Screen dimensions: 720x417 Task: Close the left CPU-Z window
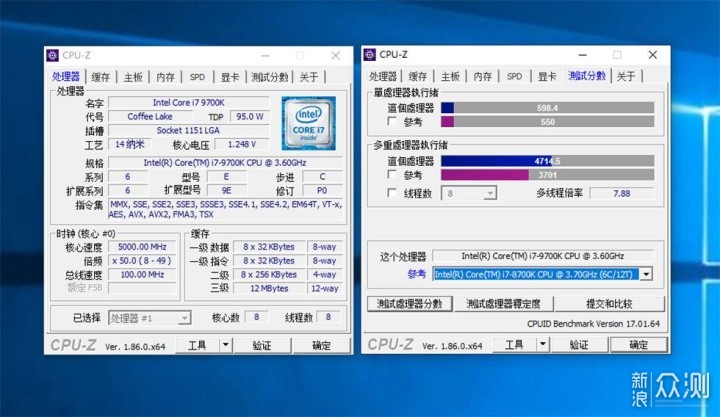pos(336,56)
